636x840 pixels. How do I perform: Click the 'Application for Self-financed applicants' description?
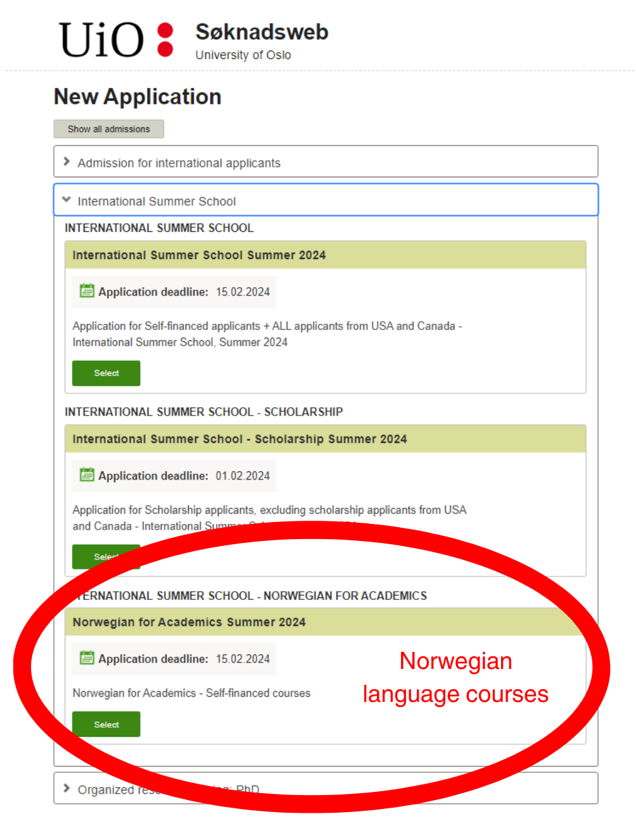(x=267, y=334)
